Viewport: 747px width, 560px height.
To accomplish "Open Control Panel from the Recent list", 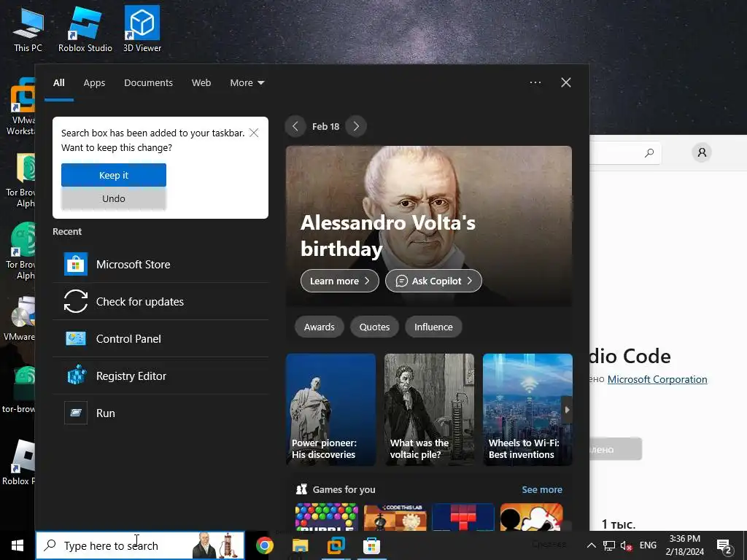I will pyautogui.click(x=160, y=338).
